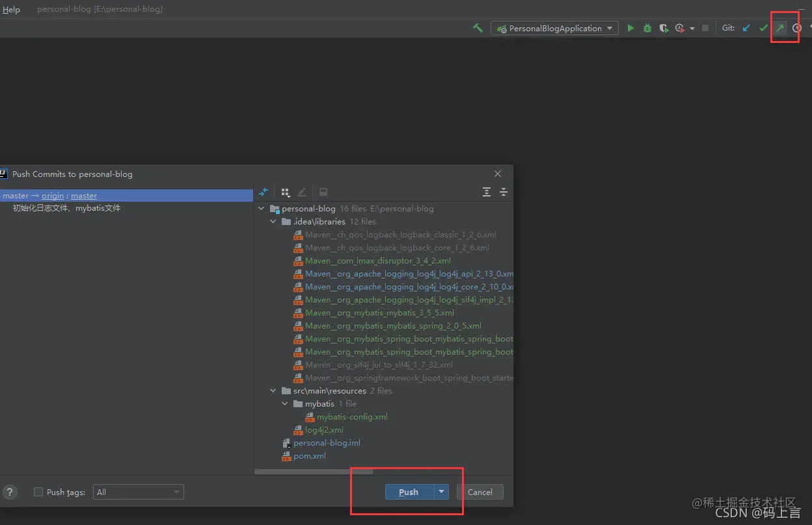Click the preview diff panel icon

pyautogui.click(x=323, y=192)
